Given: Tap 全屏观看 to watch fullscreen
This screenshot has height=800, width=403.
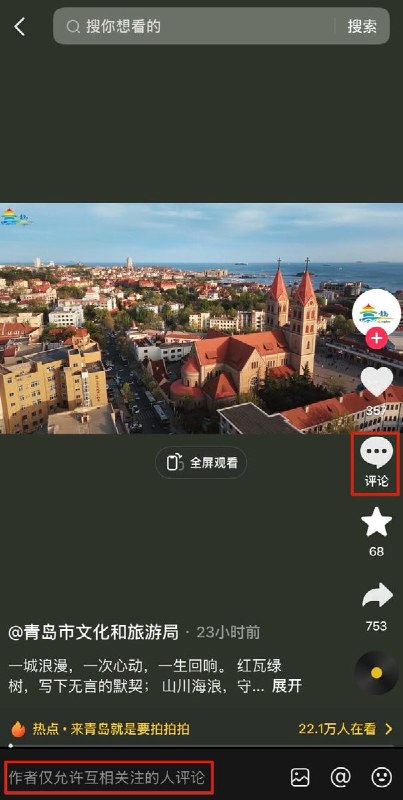Looking at the screenshot, I should coord(201,463).
